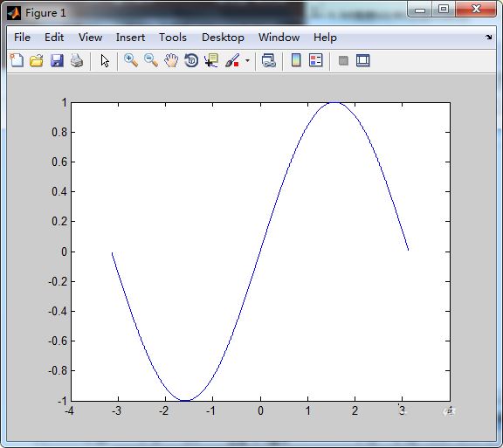The height and width of the screenshot is (448, 503).
Task: Open the Help menu
Action: pos(325,38)
